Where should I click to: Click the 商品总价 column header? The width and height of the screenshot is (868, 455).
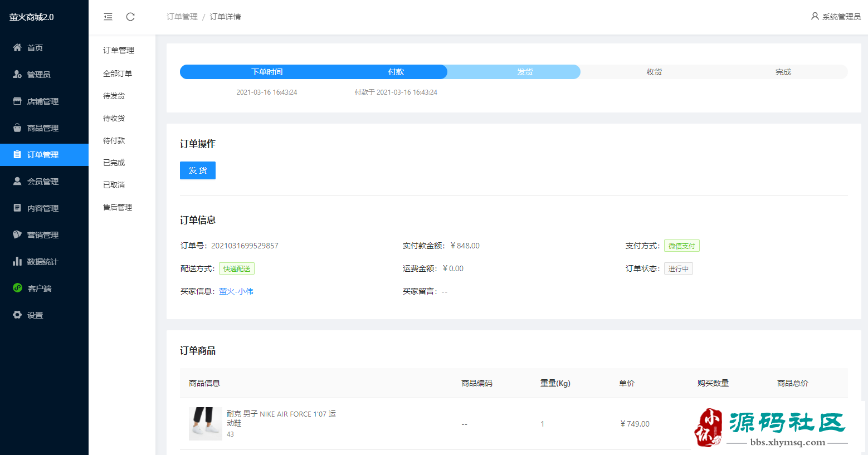point(793,383)
